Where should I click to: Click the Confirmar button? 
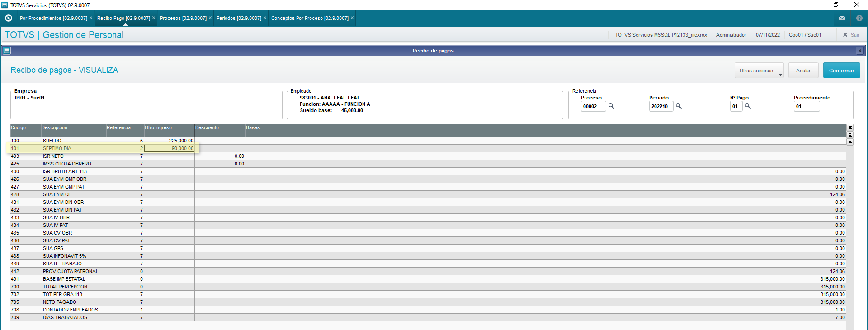point(841,71)
